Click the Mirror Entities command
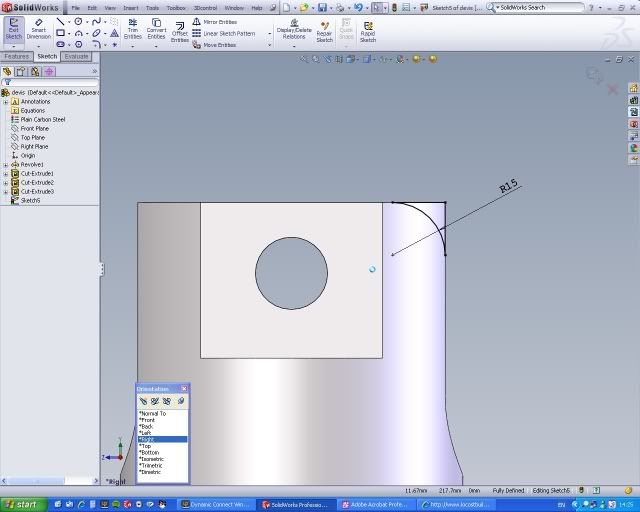Viewport: 640px width, 512px height. coord(219,21)
